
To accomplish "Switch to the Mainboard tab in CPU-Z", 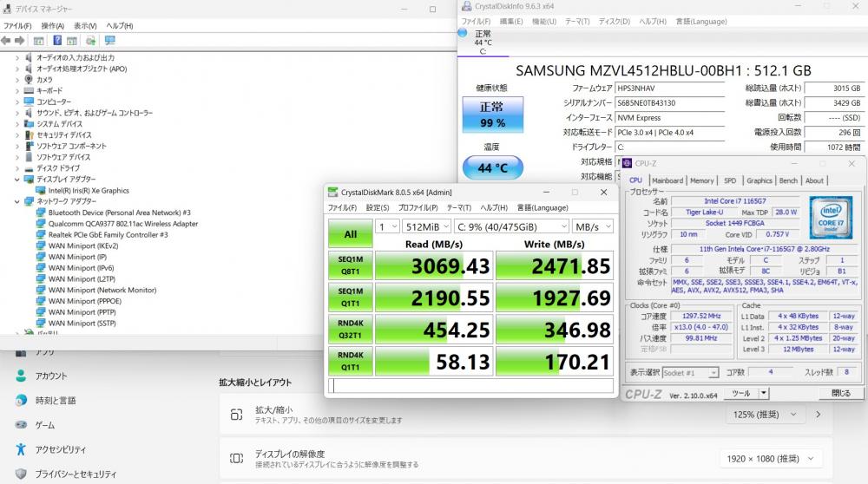I will 667,180.
